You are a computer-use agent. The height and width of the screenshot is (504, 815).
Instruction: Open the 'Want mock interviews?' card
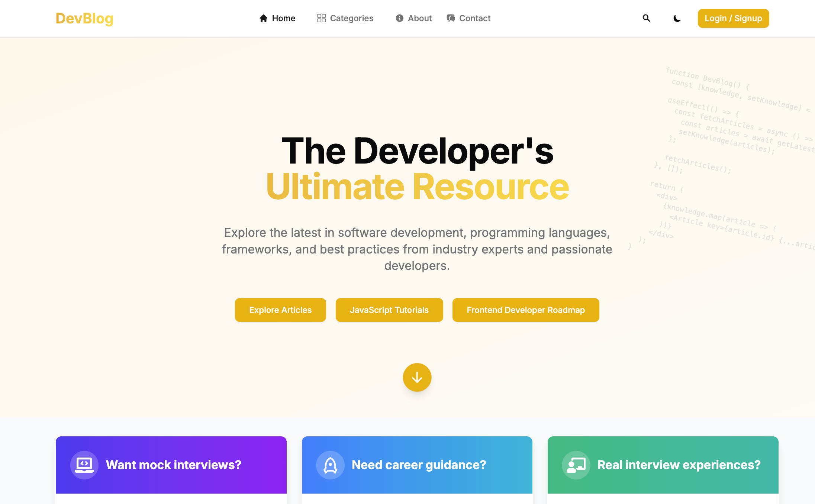tap(171, 465)
